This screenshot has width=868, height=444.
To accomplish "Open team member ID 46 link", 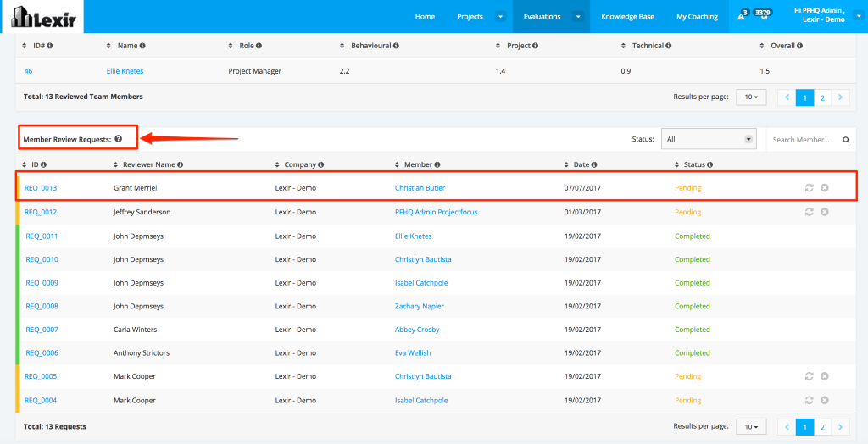I will click(28, 71).
